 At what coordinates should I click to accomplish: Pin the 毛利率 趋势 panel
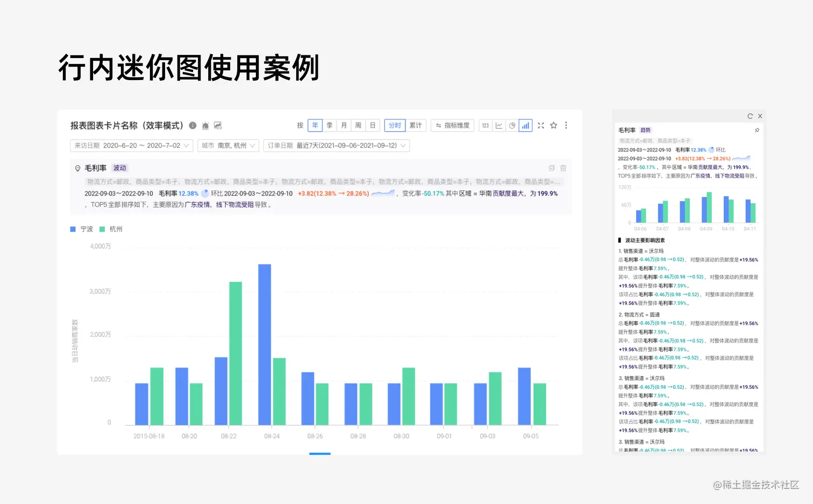[757, 130]
